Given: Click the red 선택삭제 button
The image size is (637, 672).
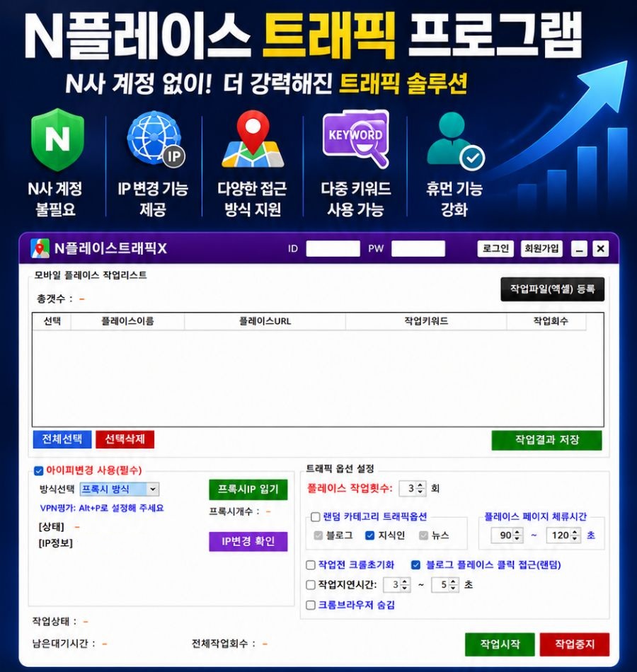Looking at the screenshot, I should 125,439.
